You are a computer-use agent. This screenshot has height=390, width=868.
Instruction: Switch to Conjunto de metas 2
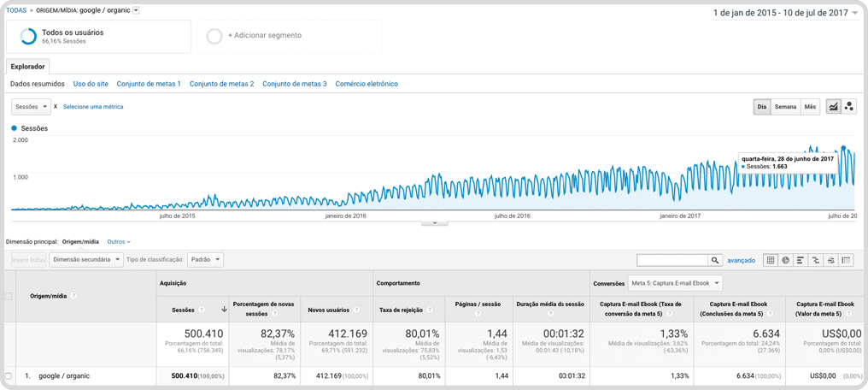click(x=221, y=84)
